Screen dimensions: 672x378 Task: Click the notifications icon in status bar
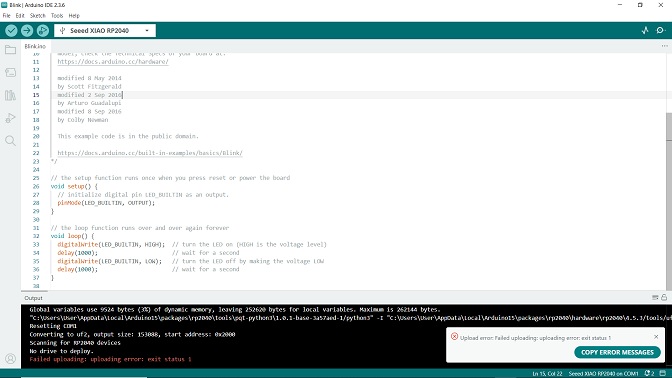649,373
